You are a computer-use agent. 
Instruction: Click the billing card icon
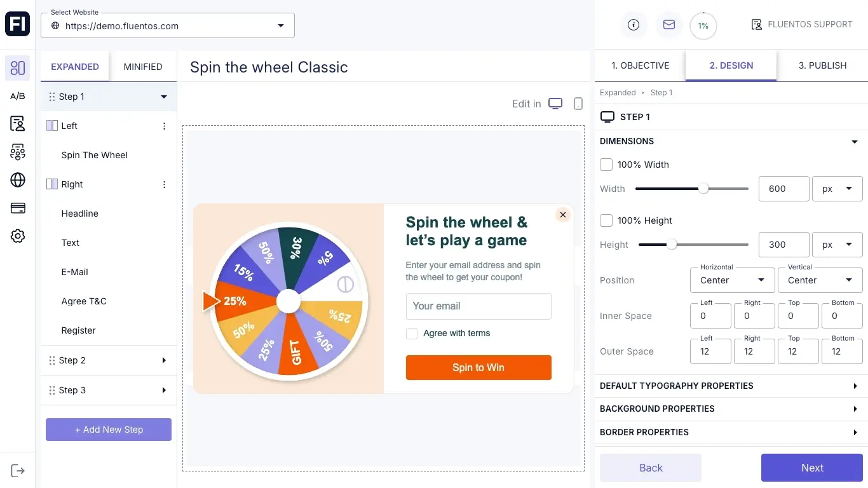coord(17,208)
